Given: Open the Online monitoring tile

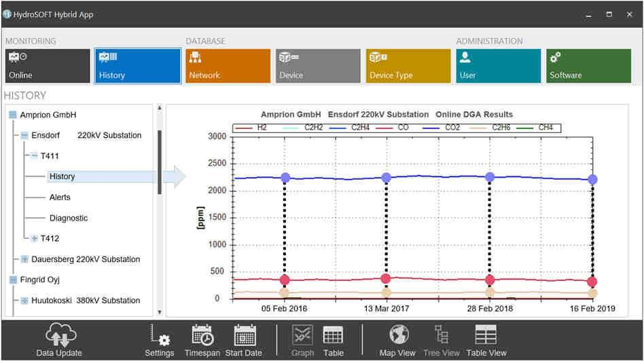Looking at the screenshot, I should click(48, 66).
